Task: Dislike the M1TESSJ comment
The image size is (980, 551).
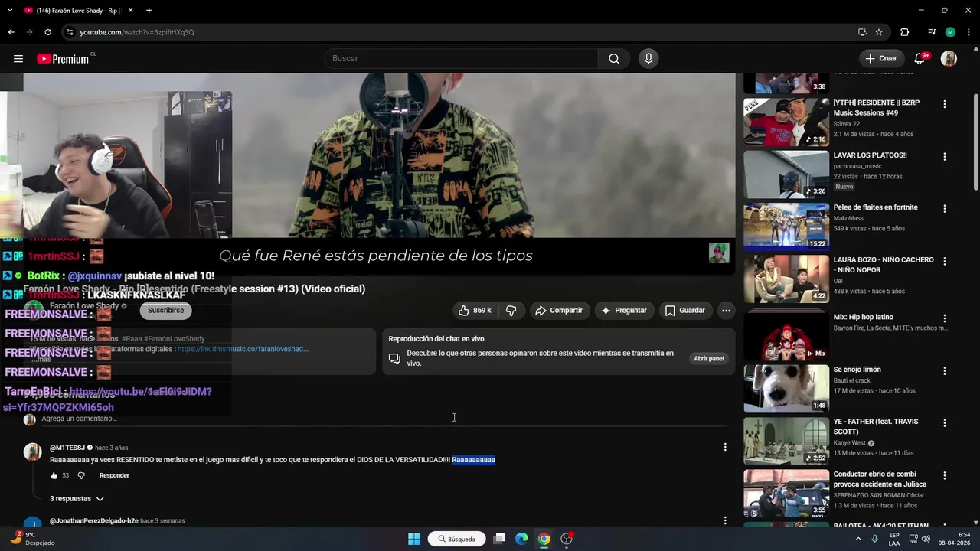Action: click(x=81, y=476)
